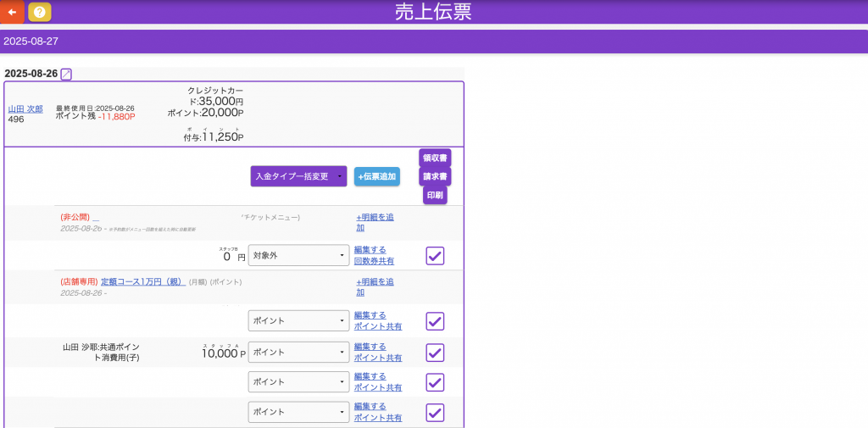This screenshot has width=868, height=428.
Task: Open the external link icon beside 2025-08-26
Action: click(66, 75)
